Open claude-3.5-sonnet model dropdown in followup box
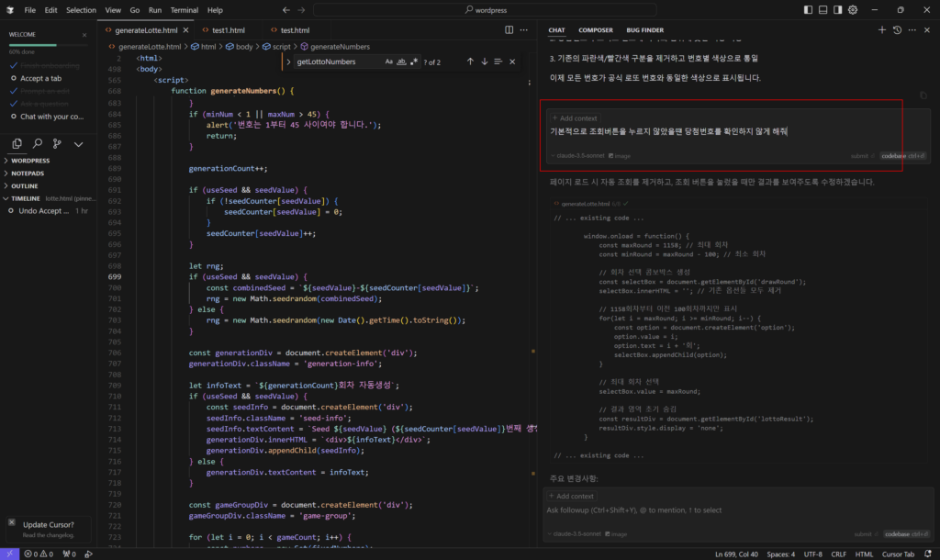 point(574,533)
